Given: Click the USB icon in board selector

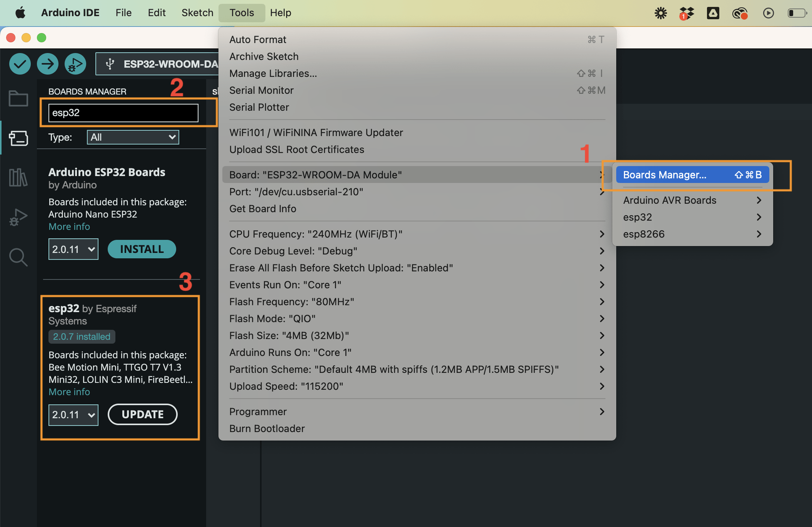Looking at the screenshot, I should coord(110,64).
